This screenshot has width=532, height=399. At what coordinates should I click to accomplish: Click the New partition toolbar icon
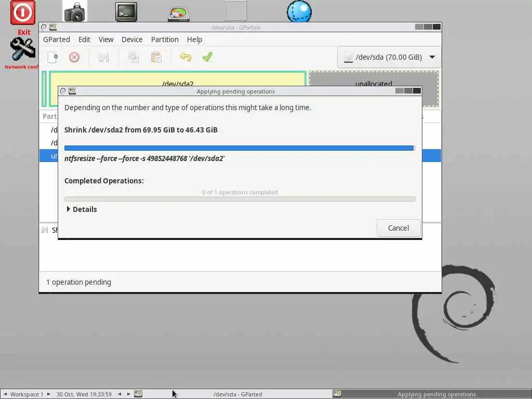tap(52, 57)
